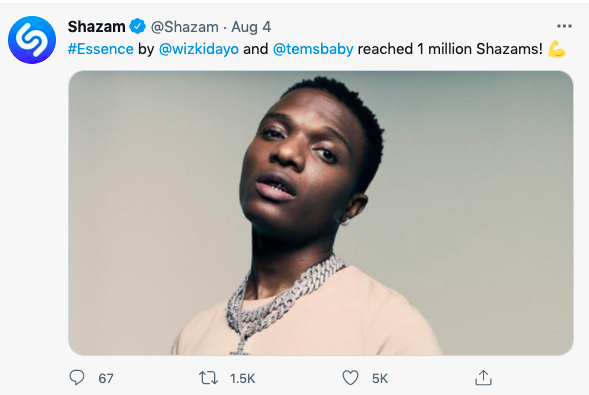589x395 pixels.
Task: Visit the @wizkidayo mention
Action: (199, 49)
